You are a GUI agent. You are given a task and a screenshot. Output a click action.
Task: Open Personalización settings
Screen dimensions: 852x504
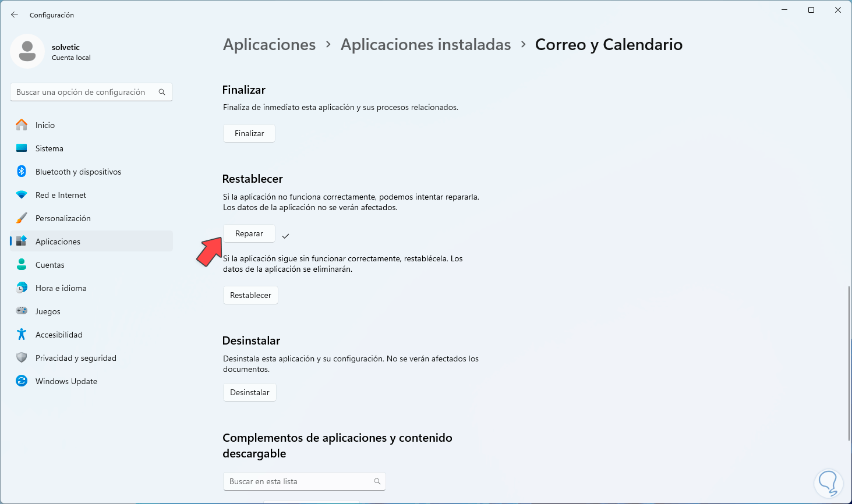point(91,218)
